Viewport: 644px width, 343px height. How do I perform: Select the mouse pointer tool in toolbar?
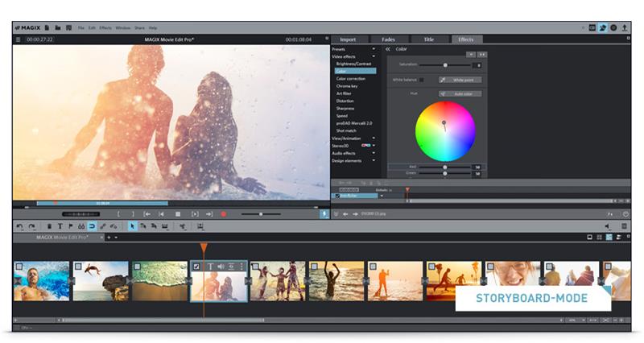click(133, 226)
